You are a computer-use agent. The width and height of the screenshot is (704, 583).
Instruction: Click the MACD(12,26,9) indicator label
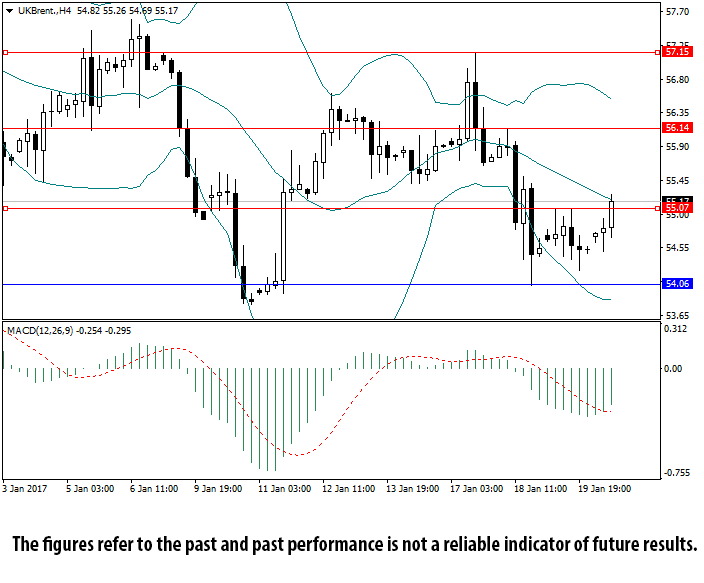(40, 331)
